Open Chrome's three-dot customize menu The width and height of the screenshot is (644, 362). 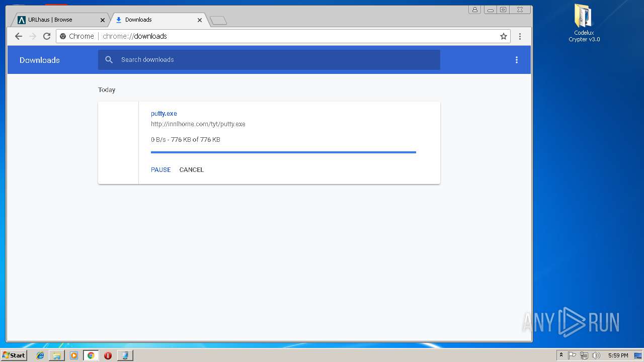click(x=520, y=36)
